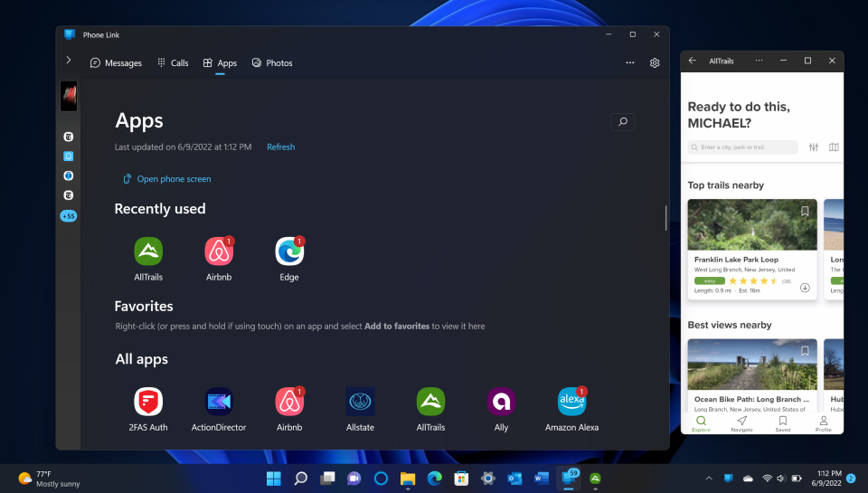Expand the Phone Link side panel
868x493 pixels.
click(69, 60)
